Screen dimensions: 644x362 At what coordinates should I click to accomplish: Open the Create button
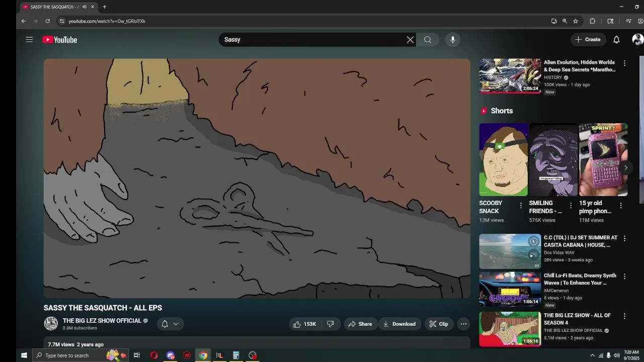(x=588, y=40)
